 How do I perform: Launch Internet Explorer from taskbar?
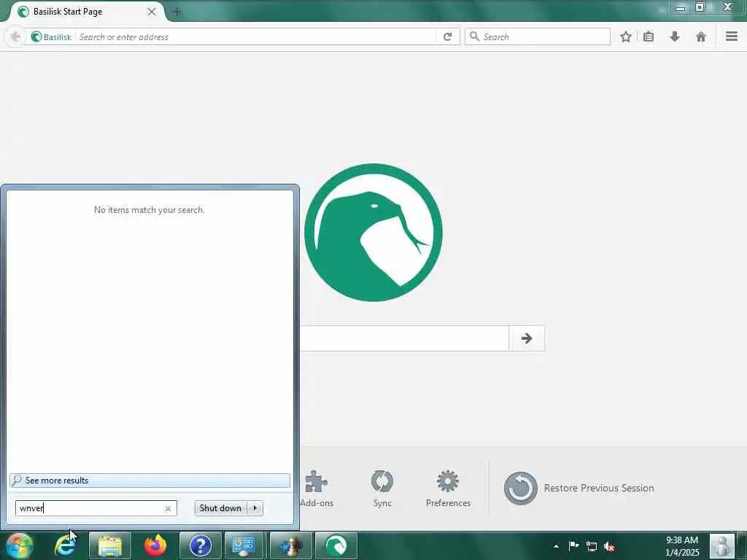65,545
